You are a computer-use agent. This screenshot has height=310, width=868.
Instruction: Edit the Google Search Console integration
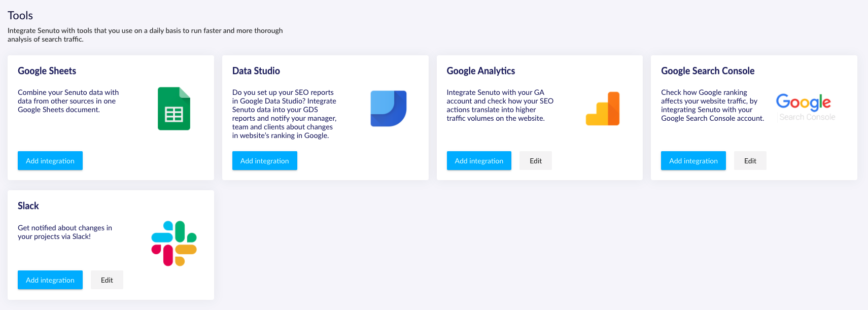(750, 161)
